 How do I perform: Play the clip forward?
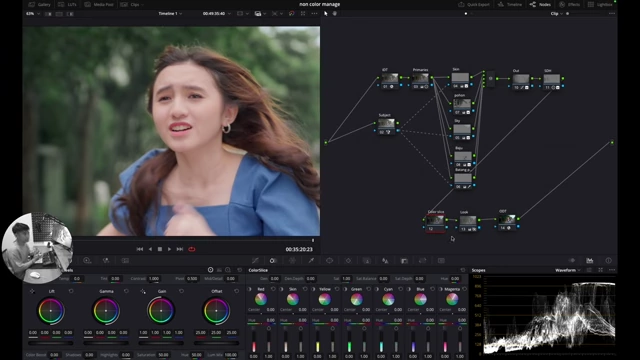coord(169,249)
